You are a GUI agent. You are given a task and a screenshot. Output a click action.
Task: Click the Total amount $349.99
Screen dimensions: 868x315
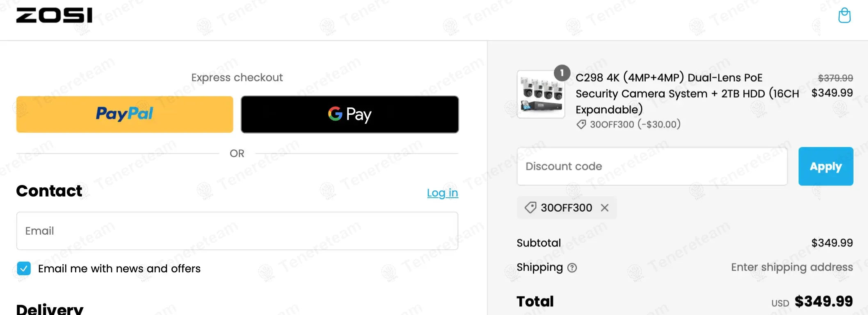(823, 301)
